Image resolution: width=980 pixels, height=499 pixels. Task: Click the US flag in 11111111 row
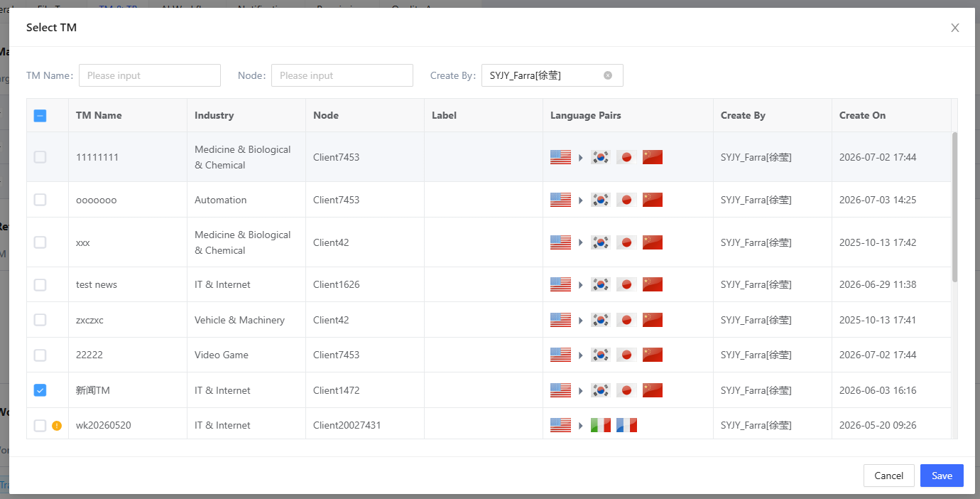[x=560, y=157]
